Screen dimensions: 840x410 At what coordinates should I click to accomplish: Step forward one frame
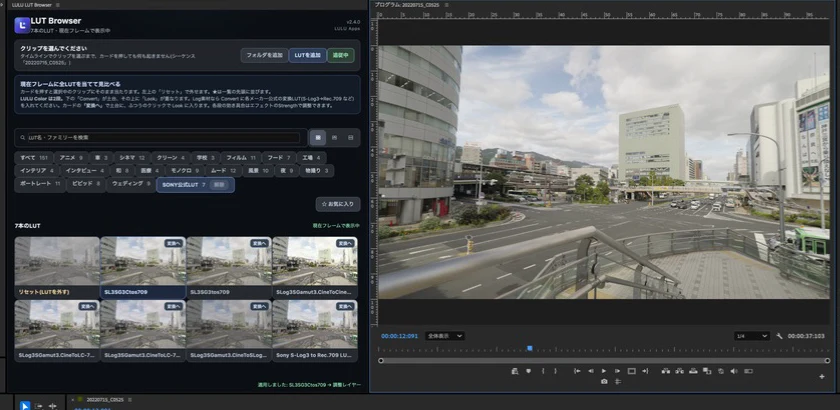[x=617, y=371]
